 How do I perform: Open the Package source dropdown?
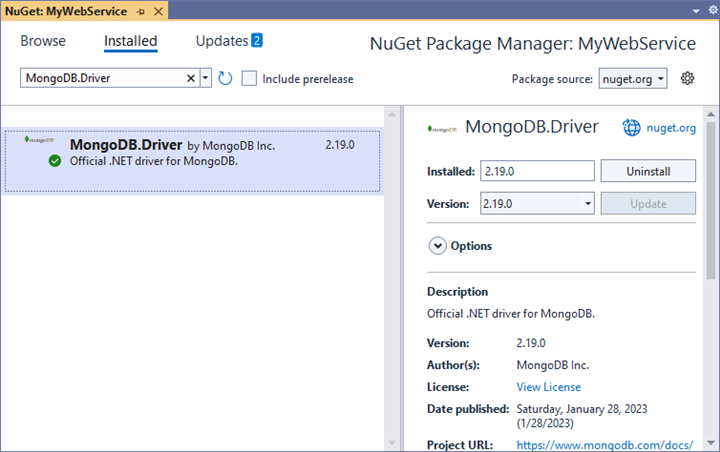(633, 79)
